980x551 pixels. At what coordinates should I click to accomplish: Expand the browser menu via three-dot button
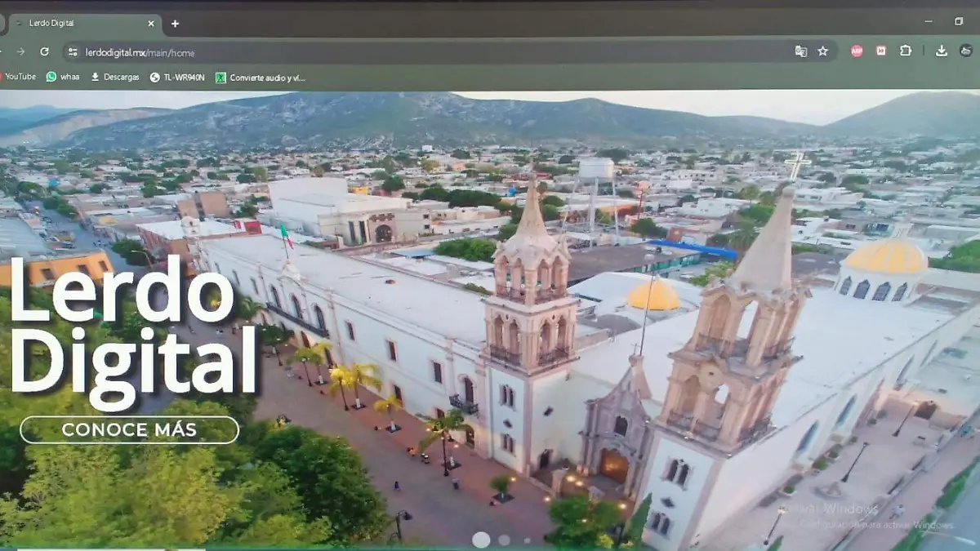coord(977,51)
